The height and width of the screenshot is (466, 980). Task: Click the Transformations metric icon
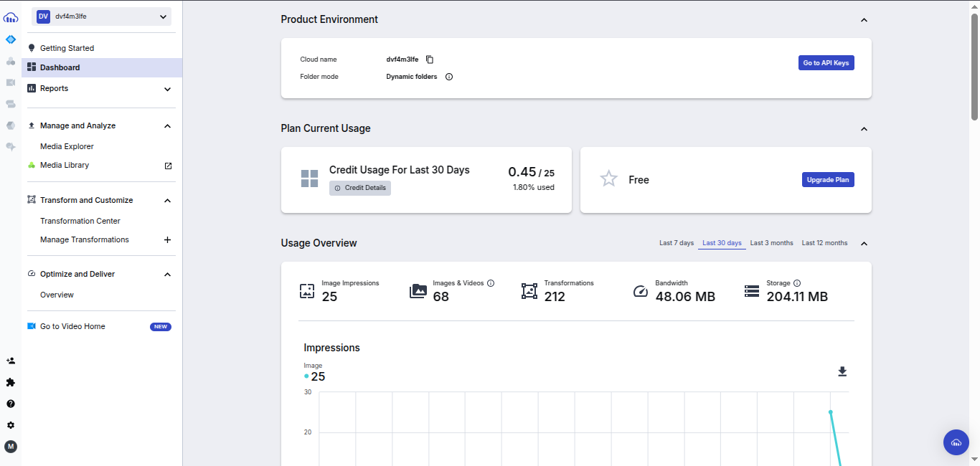tap(529, 291)
